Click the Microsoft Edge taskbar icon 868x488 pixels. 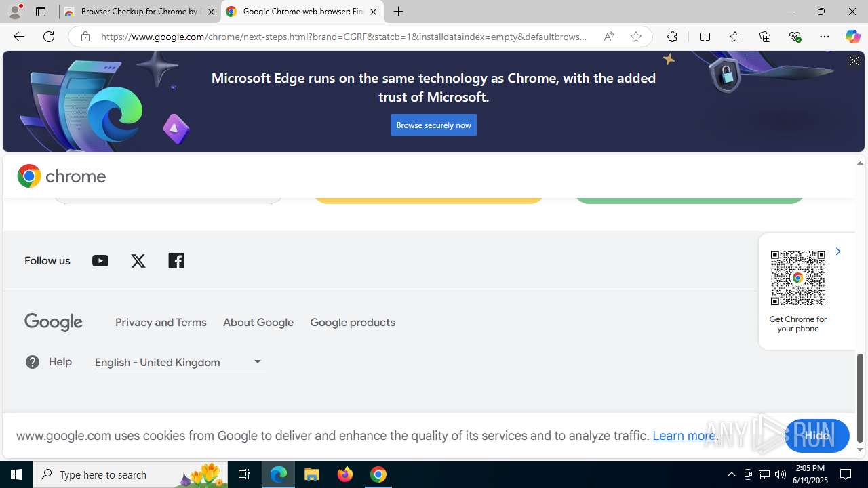point(279,474)
